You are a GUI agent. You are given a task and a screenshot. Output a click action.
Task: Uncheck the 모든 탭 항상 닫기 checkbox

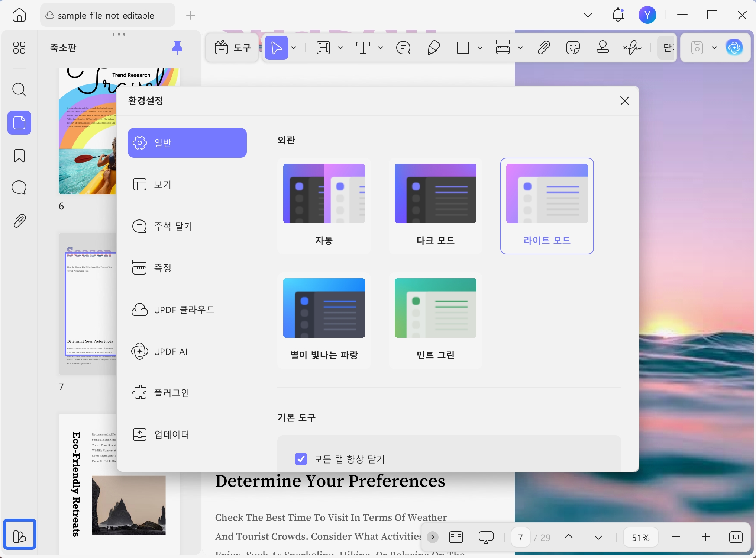pyautogui.click(x=301, y=459)
